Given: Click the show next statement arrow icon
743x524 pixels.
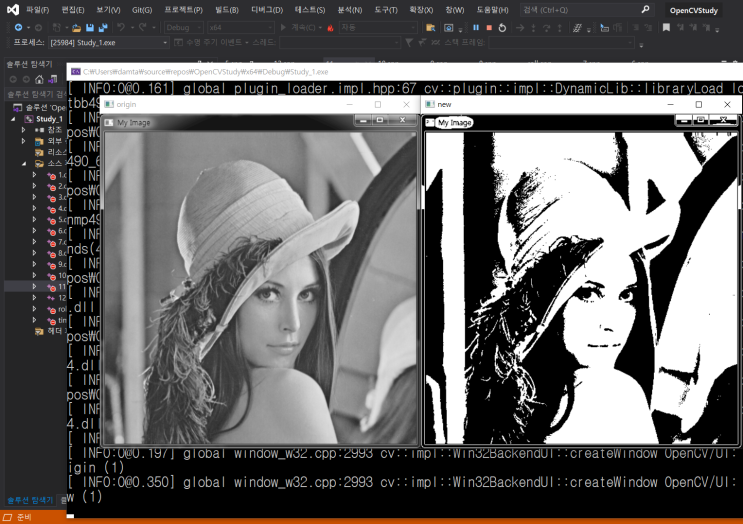Looking at the screenshot, I should pyautogui.click(x=520, y=28).
